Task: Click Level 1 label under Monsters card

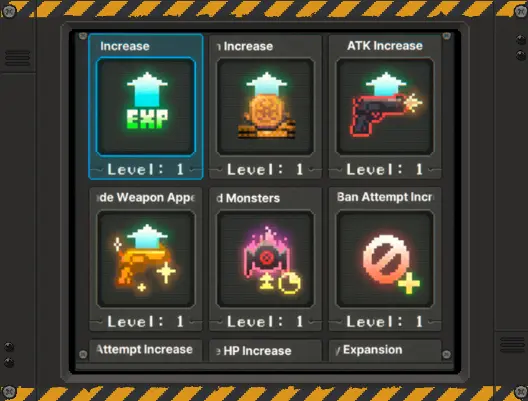Action: 265,321
